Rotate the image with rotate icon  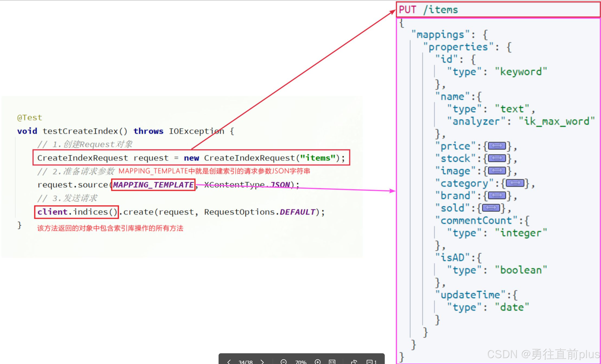point(354,362)
